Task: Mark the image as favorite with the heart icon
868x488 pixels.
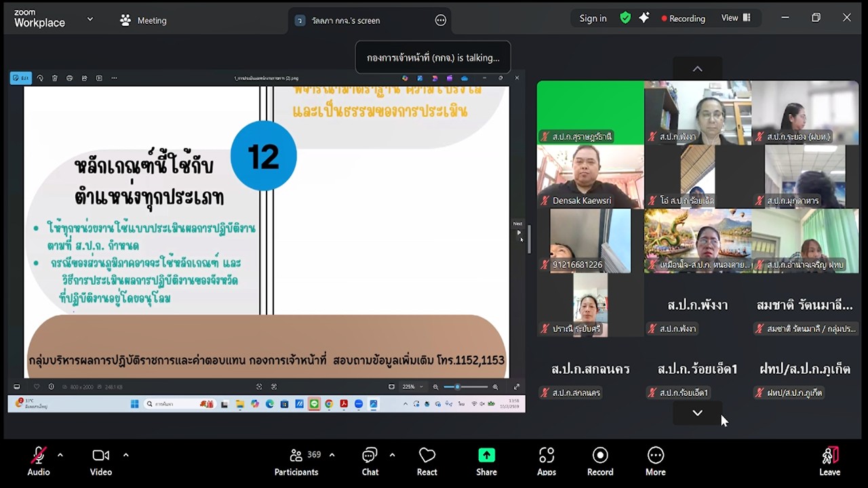Action: pyautogui.click(x=69, y=78)
